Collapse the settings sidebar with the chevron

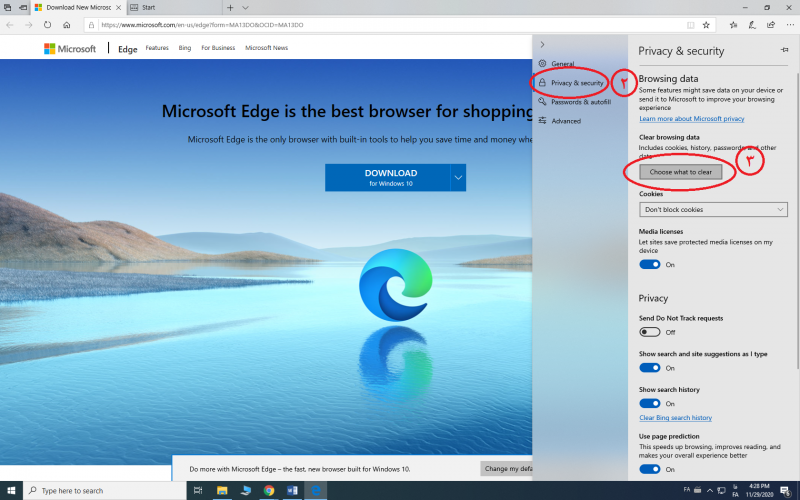point(542,45)
